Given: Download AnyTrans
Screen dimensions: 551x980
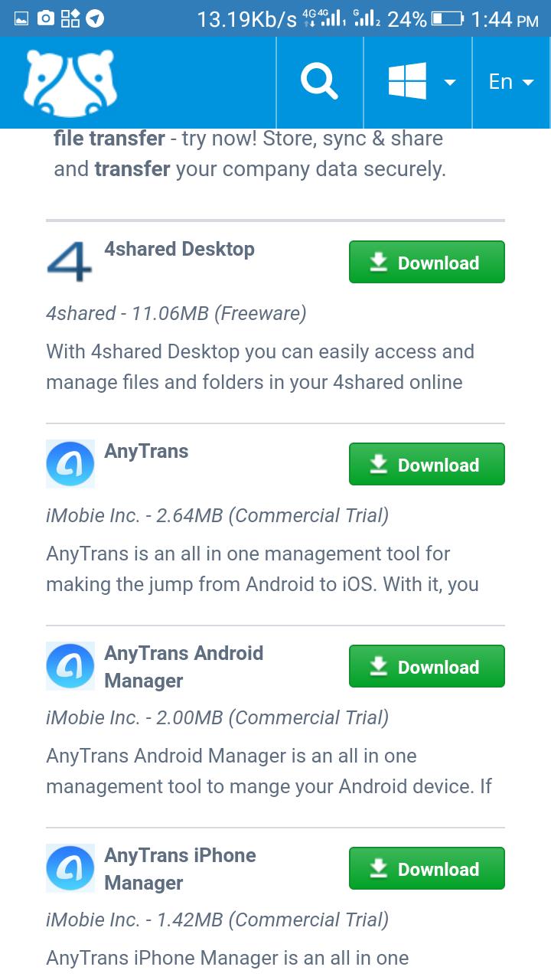Looking at the screenshot, I should point(427,464).
